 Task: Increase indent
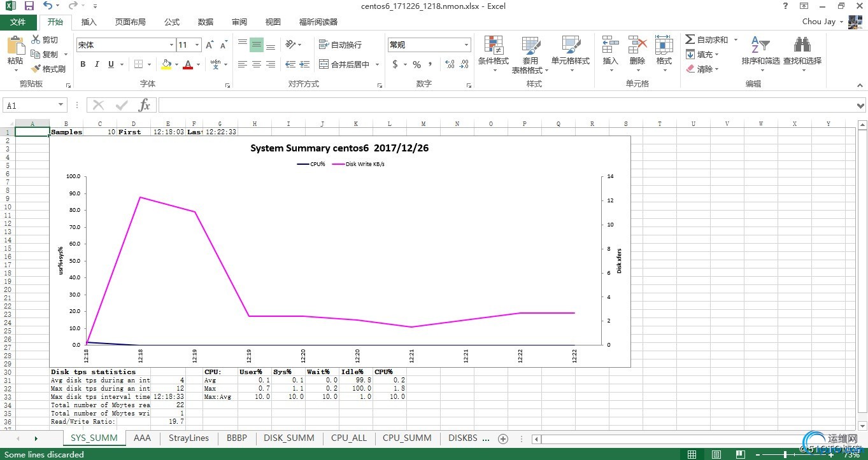[x=304, y=64]
